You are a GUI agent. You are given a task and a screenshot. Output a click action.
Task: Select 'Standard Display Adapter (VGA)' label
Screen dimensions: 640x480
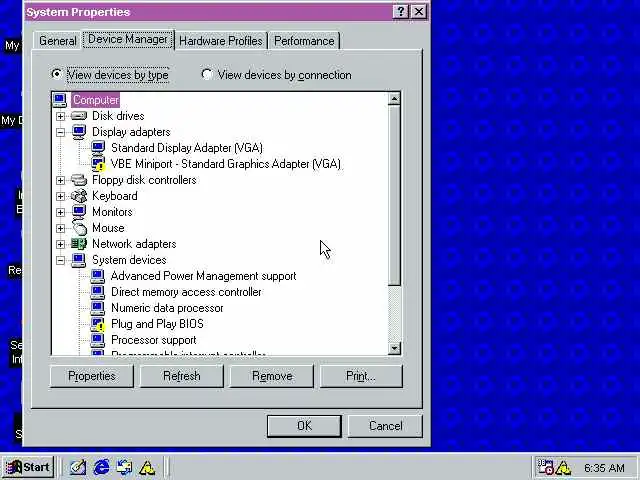point(187,148)
